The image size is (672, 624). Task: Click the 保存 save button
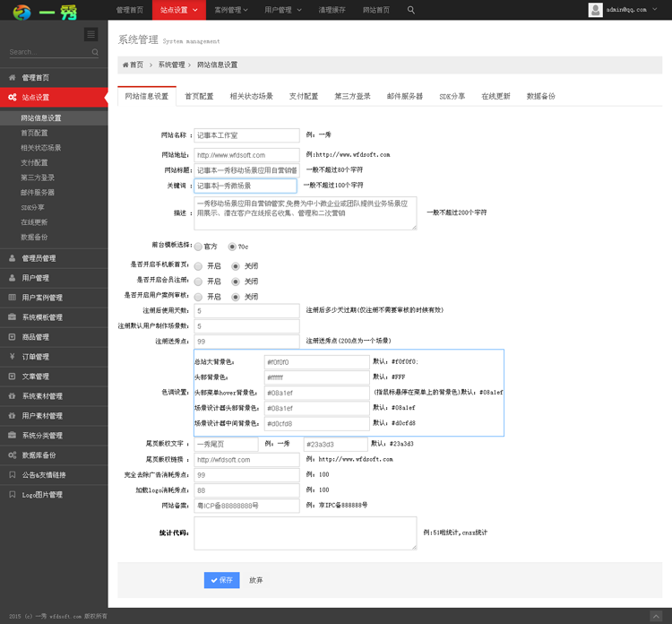click(221, 580)
